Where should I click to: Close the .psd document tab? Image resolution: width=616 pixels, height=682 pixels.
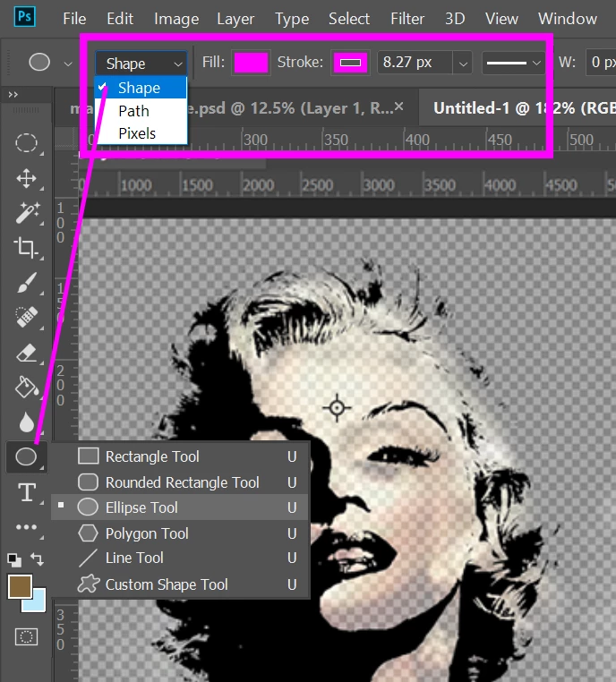click(398, 107)
